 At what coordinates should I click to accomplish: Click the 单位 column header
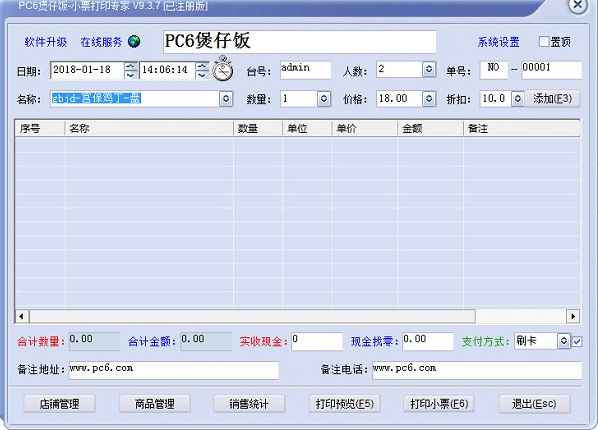307,129
